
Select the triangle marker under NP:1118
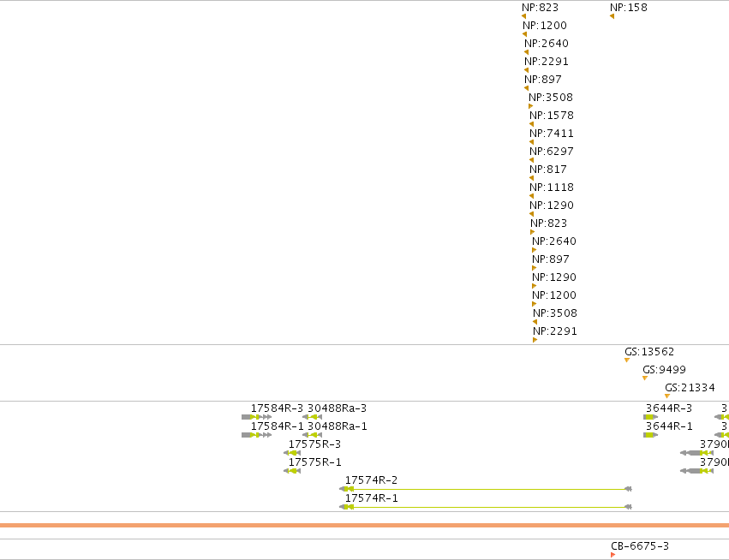pyautogui.click(x=531, y=196)
